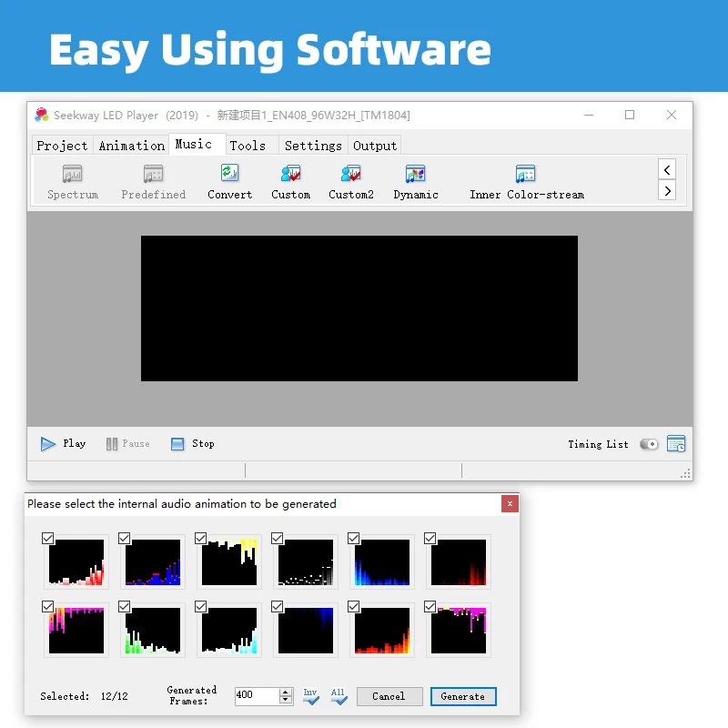The image size is (728, 728).
Task: Switch to the Animation tab
Action: coord(131,146)
